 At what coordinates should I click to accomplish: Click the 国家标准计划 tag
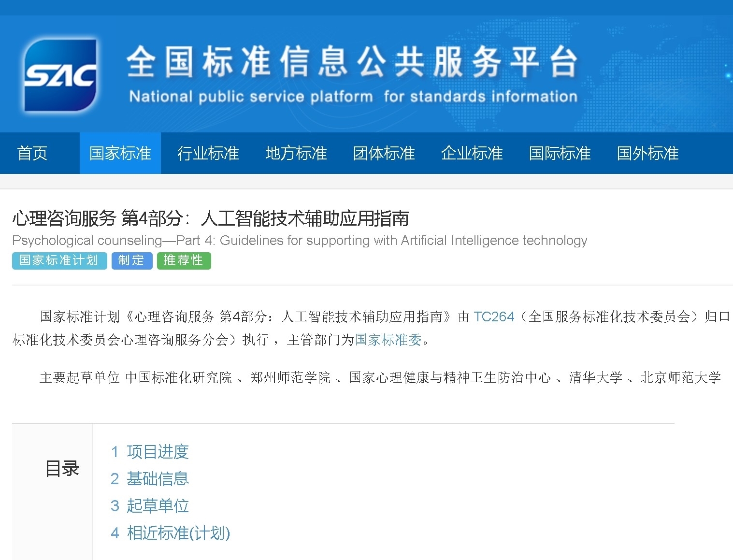[x=59, y=261]
